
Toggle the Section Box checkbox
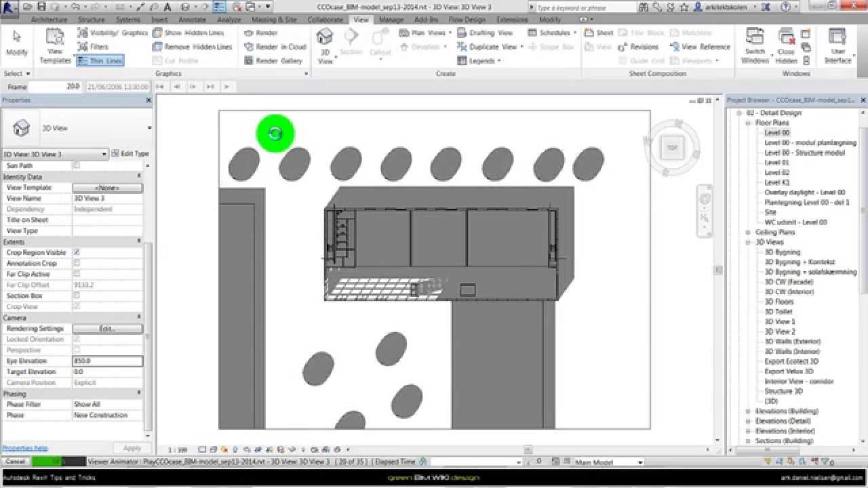[77, 296]
